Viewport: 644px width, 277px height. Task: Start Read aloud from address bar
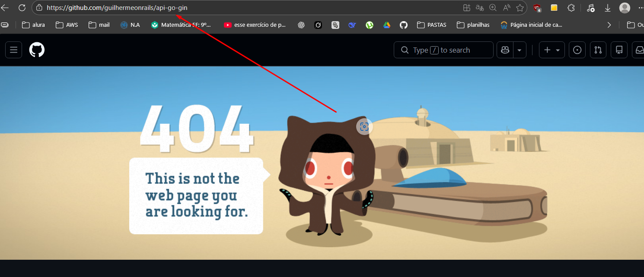click(x=507, y=8)
